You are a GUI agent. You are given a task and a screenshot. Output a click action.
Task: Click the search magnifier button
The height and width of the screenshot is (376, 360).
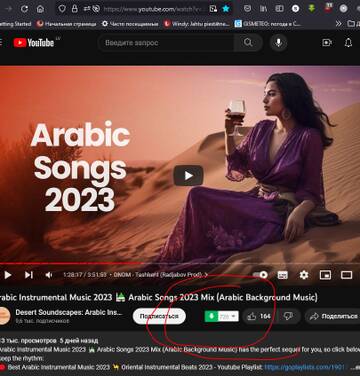coord(248,43)
